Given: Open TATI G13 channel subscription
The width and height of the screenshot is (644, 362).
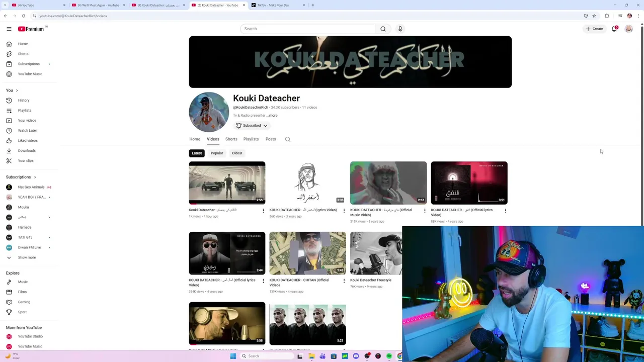Looking at the screenshot, I should click(x=24, y=237).
